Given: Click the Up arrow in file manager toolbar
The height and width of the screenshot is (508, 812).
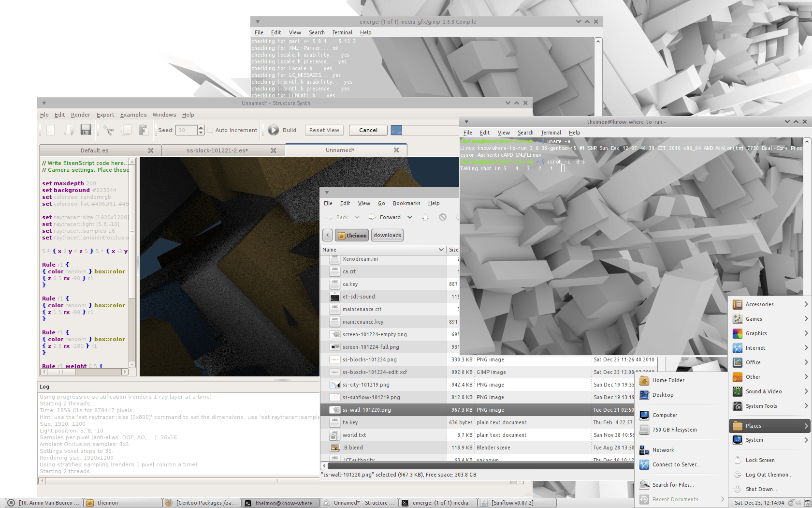Looking at the screenshot, I should coord(425,217).
